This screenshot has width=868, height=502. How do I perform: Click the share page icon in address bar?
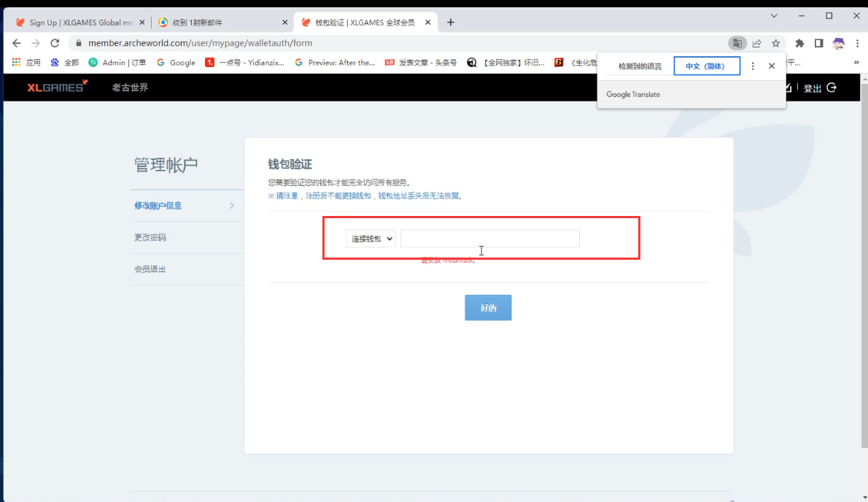757,43
